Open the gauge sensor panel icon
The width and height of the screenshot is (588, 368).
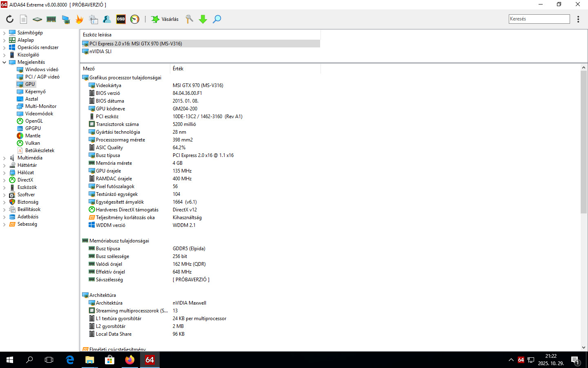(x=135, y=19)
